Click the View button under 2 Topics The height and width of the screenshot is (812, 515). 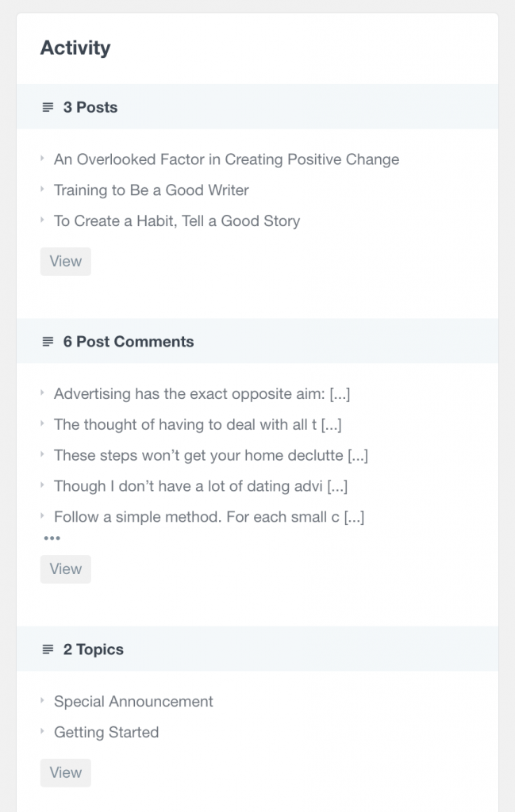65,772
